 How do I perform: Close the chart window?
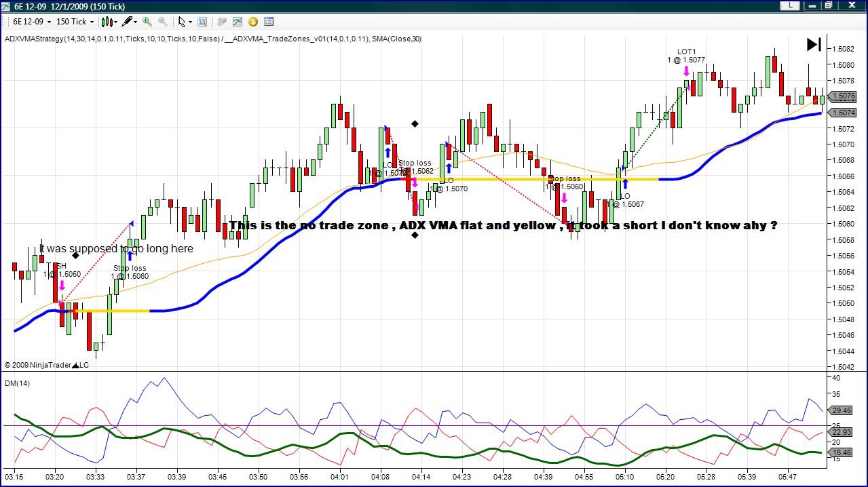(851, 5)
